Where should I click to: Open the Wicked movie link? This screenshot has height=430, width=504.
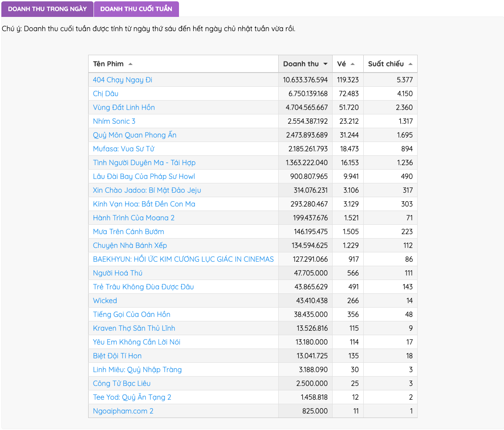[105, 301]
